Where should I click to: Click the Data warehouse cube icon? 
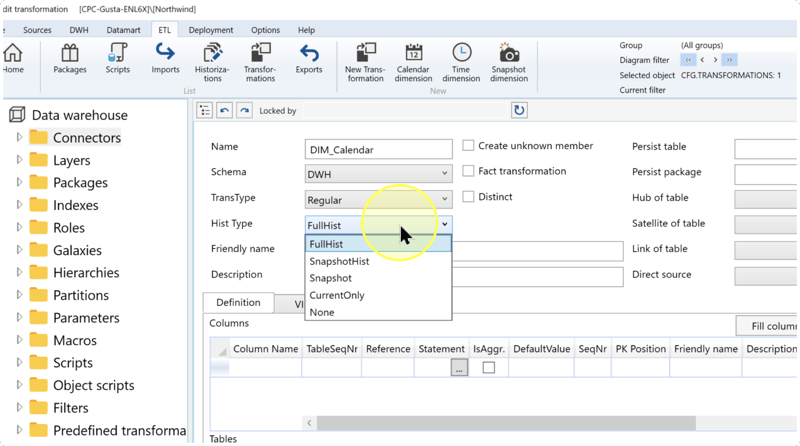coord(17,114)
